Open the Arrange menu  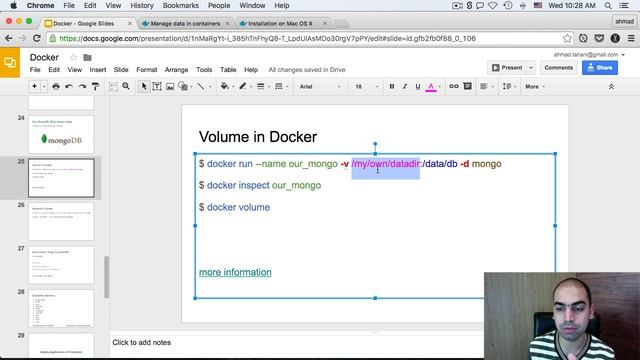176,70
